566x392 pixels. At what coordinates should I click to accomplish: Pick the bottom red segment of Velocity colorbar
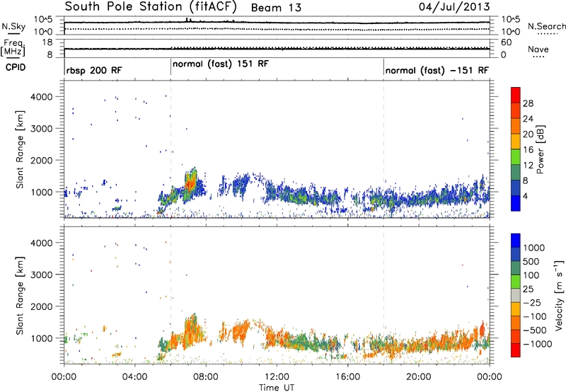[x=516, y=350]
